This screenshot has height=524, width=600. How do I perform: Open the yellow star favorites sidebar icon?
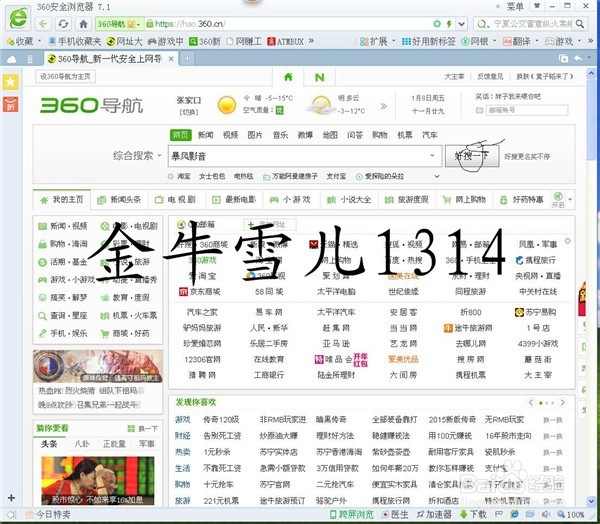(10, 82)
